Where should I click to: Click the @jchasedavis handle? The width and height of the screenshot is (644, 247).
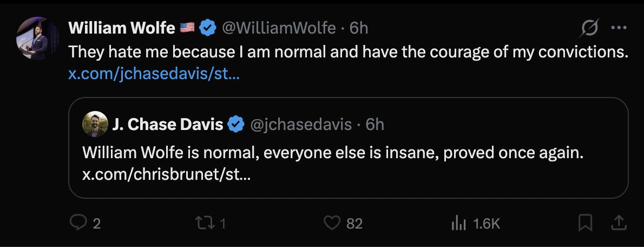click(301, 124)
